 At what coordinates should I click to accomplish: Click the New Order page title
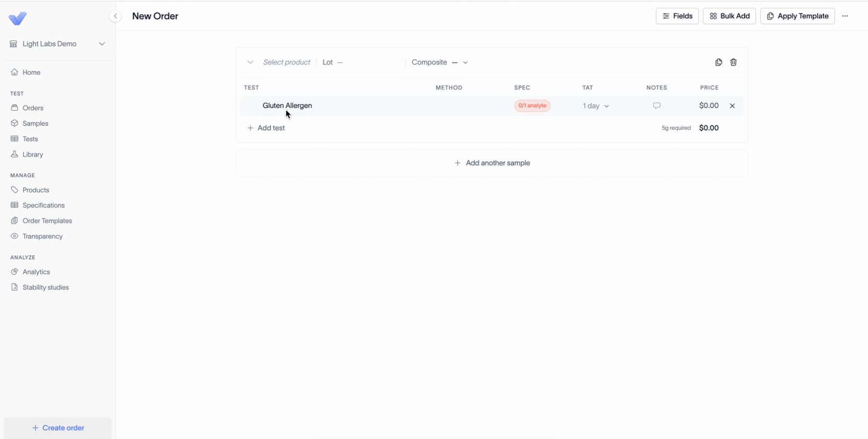click(155, 16)
